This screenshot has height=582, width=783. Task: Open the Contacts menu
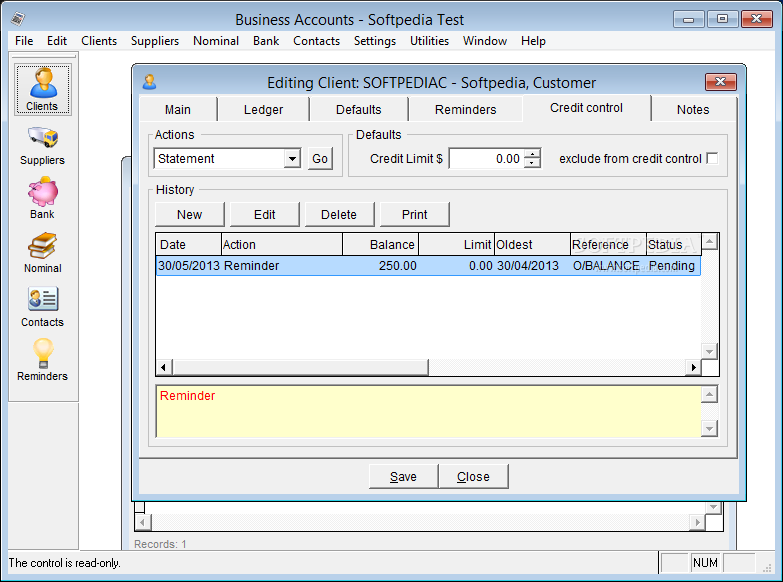[x=316, y=41]
